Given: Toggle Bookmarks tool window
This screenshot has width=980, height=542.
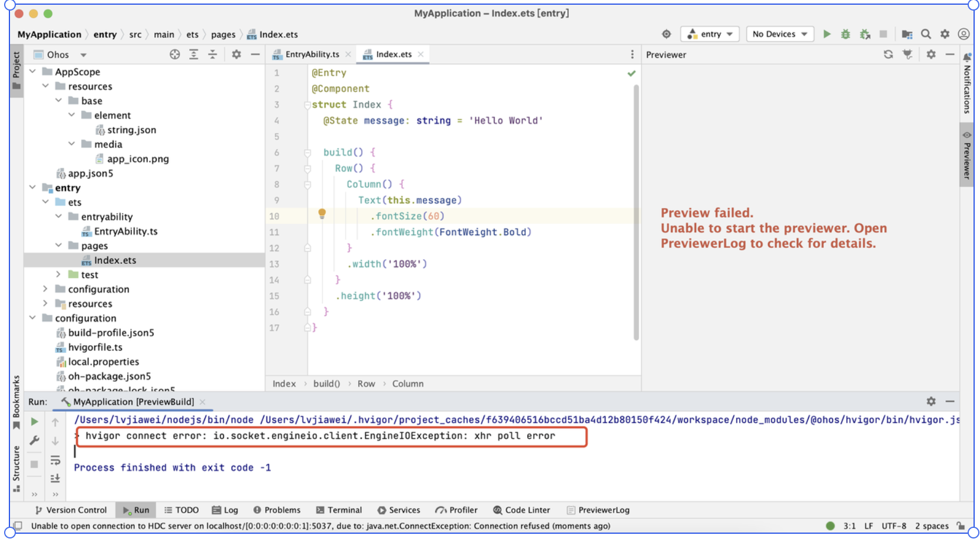Looking at the screenshot, I should (16, 401).
